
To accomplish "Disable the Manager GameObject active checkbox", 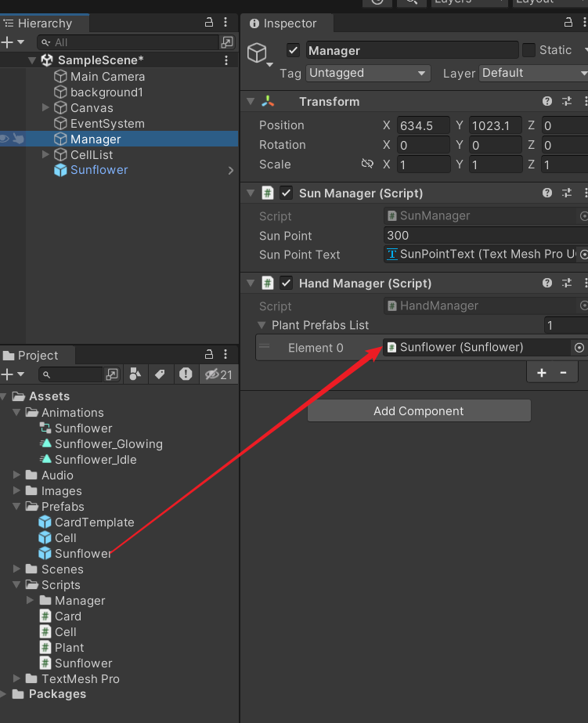I will click(x=294, y=51).
